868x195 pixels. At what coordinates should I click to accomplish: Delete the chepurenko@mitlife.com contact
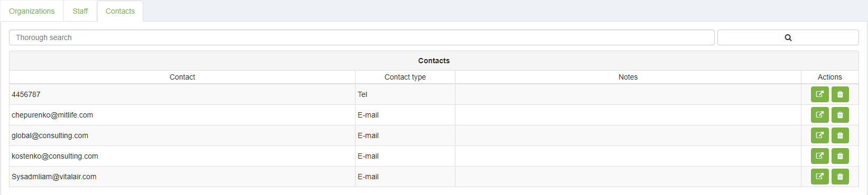(840, 115)
